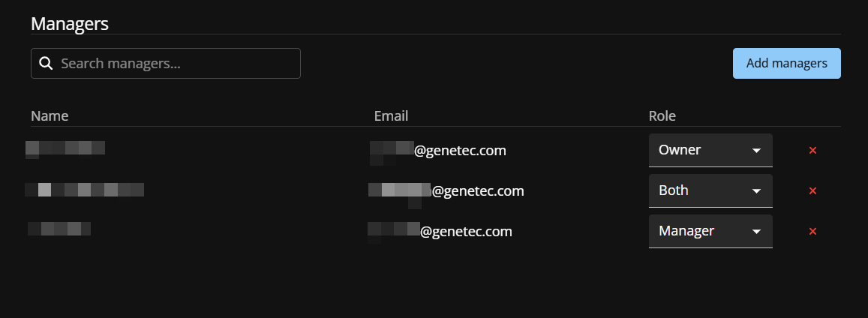Click the blurred name in the Owner row
Image resolution: width=868 pixels, height=318 pixels.
tap(65, 148)
